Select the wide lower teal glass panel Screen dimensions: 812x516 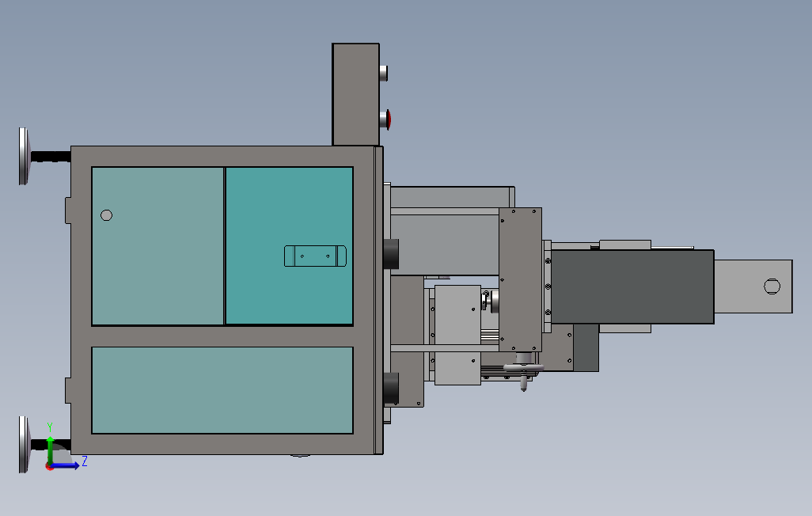coord(222,390)
